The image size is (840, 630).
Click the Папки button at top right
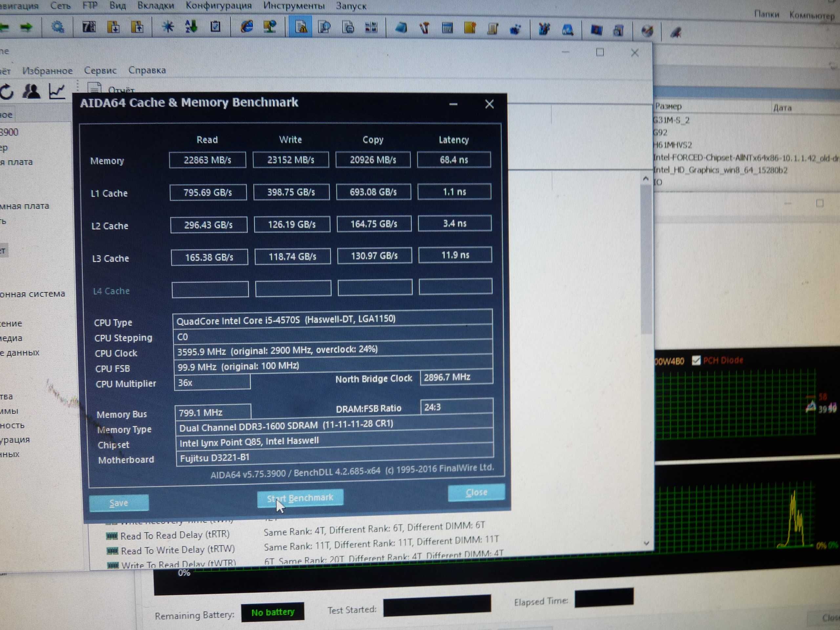(x=766, y=14)
